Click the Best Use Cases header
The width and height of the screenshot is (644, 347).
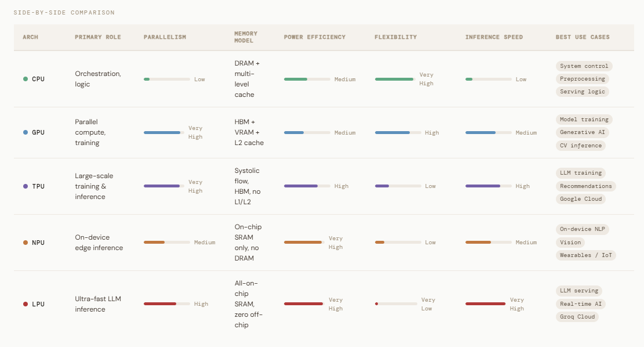click(583, 37)
